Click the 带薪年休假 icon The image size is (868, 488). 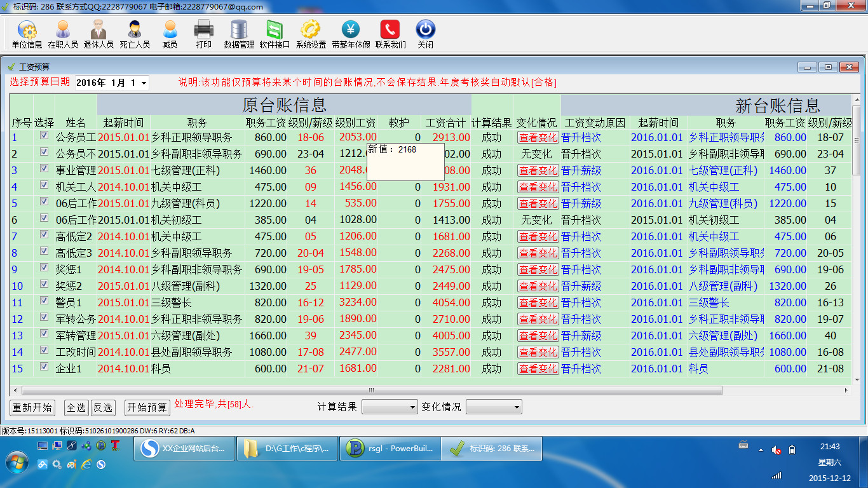pyautogui.click(x=351, y=34)
